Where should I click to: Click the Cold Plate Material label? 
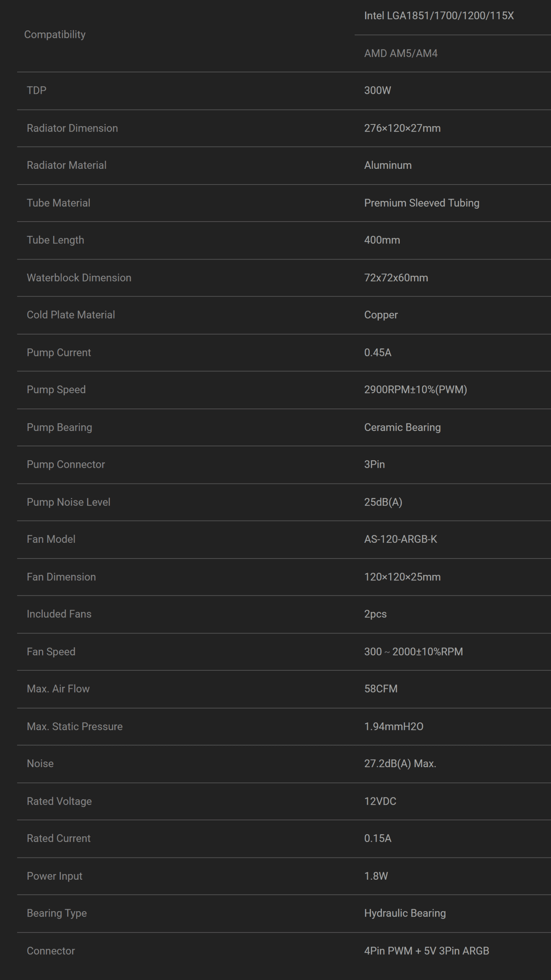click(x=71, y=315)
